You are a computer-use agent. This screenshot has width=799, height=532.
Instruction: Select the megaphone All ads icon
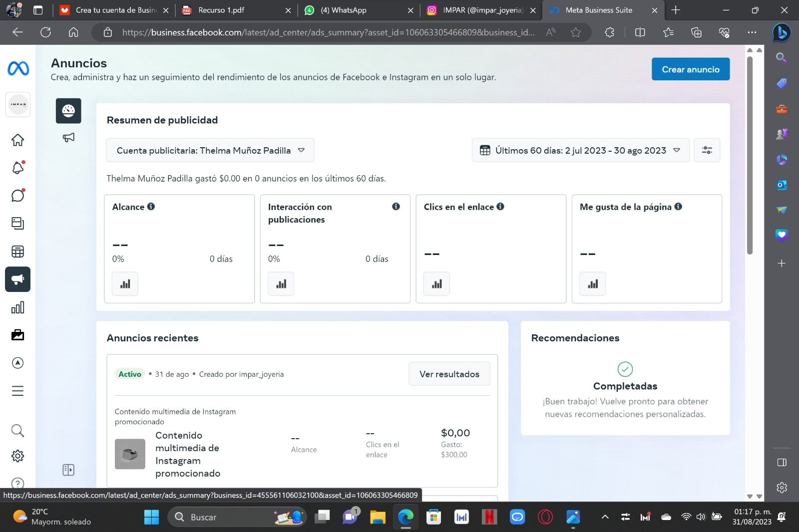pos(68,137)
